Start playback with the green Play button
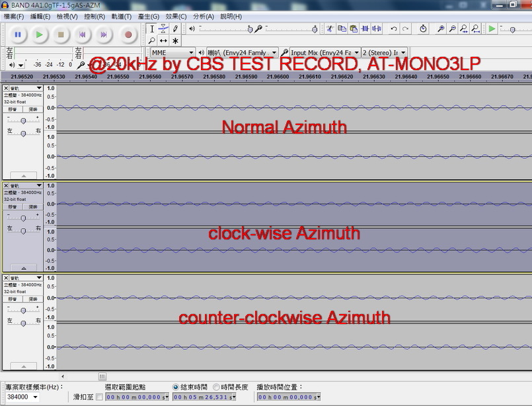The image size is (532, 406). coord(40,34)
